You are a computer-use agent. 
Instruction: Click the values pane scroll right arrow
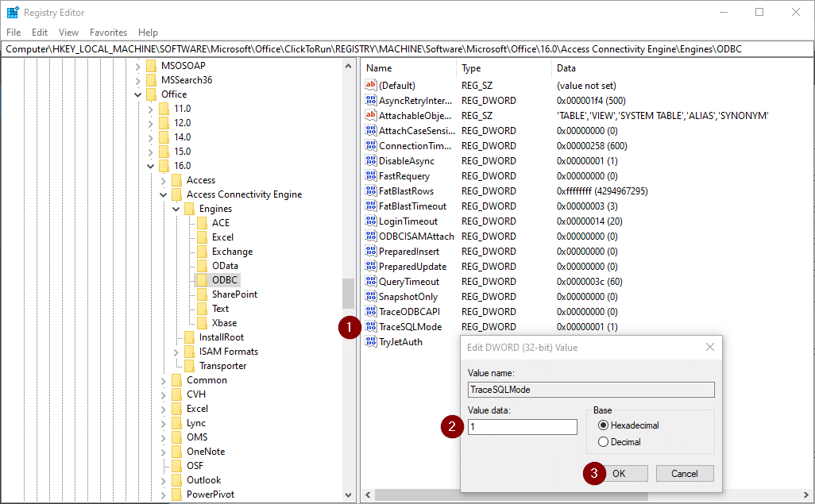coord(806,494)
